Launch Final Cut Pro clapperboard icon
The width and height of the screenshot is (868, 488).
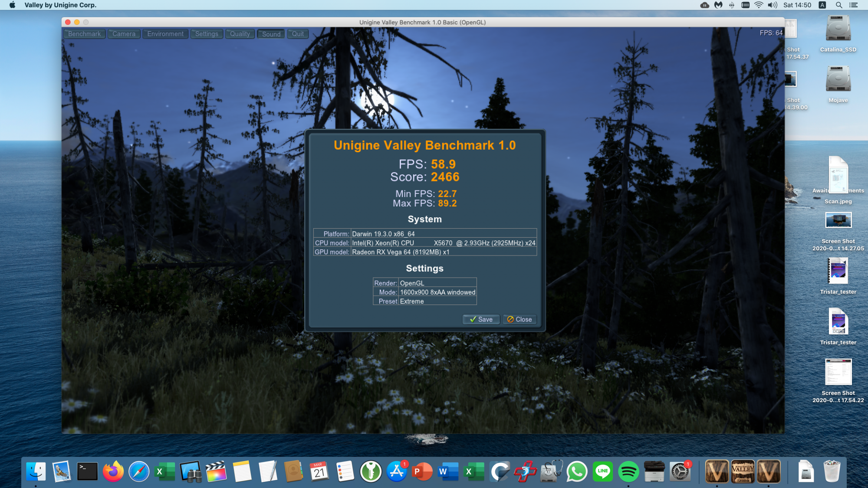pyautogui.click(x=216, y=472)
